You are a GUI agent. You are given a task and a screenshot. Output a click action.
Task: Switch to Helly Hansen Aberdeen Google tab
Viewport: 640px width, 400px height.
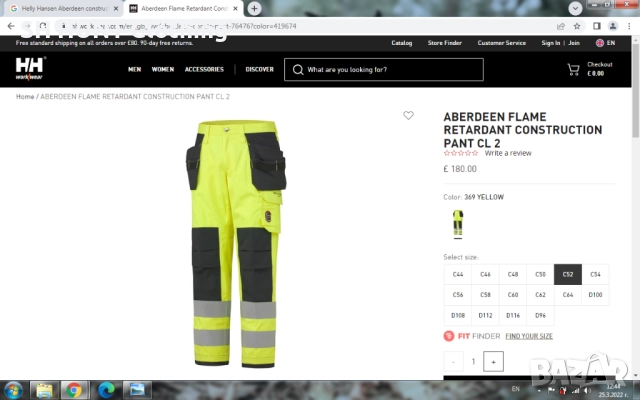pos(63,9)
